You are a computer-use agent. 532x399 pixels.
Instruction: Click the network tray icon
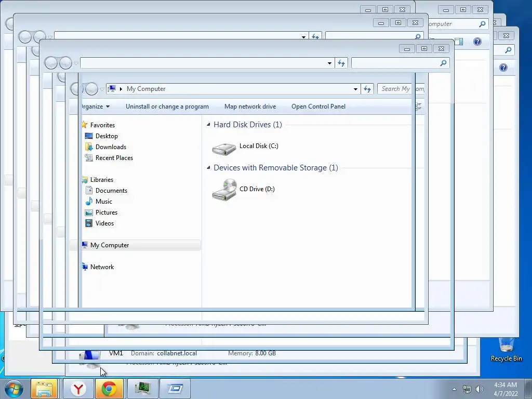point(467,389)
